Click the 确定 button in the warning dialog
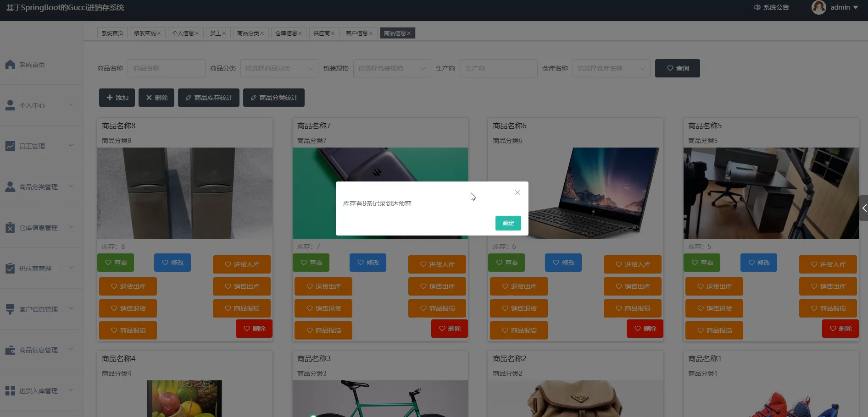Image resolution: width=868 pixels, height=417 pixels. point(508,223)
